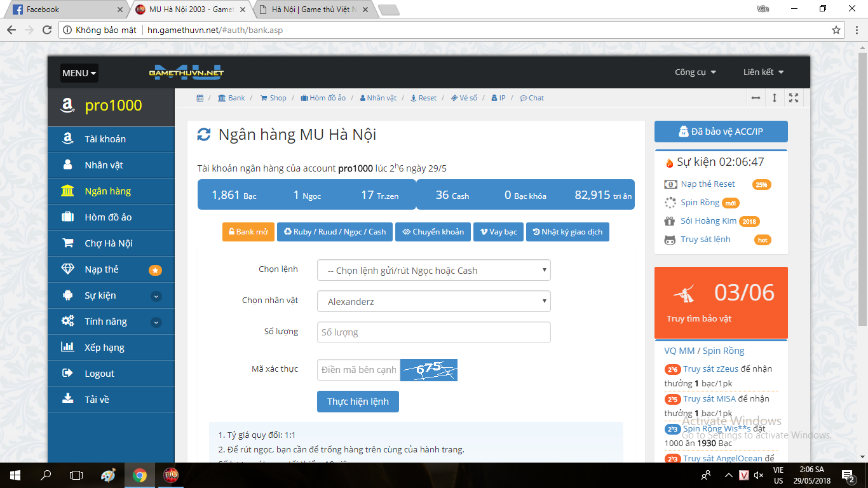Click the 25% badge beside Nạp thẻ Reset
The width and height of the screenshot is (868, 488).
(x=761, y=185)
